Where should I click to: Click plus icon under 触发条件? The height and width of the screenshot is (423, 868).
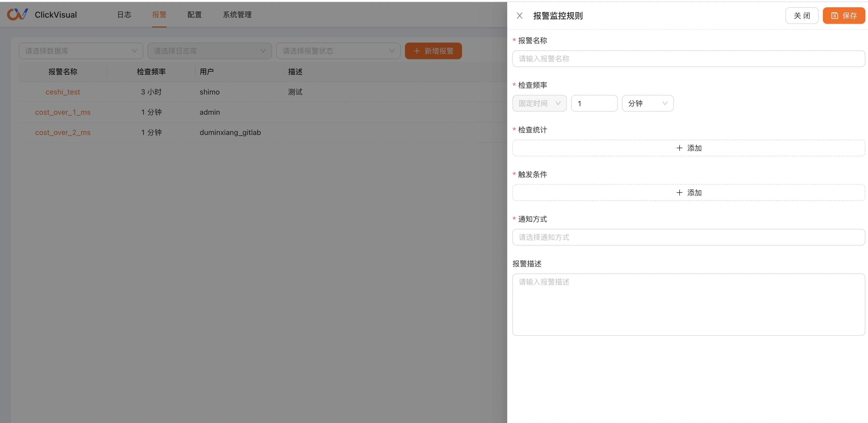click(x=679, y=193)
